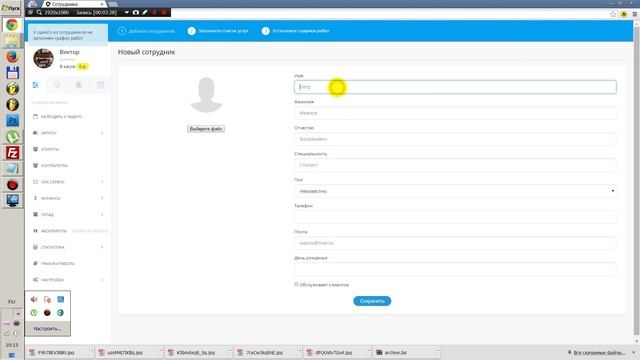Click the page vertical scrollbar

[x=637, y=180]
